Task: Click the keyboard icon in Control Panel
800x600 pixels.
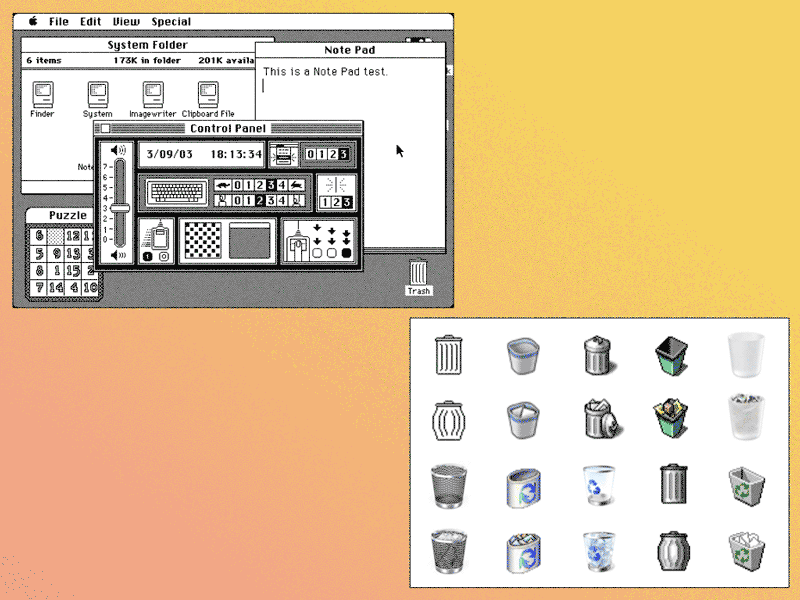Action: (177, 191)
